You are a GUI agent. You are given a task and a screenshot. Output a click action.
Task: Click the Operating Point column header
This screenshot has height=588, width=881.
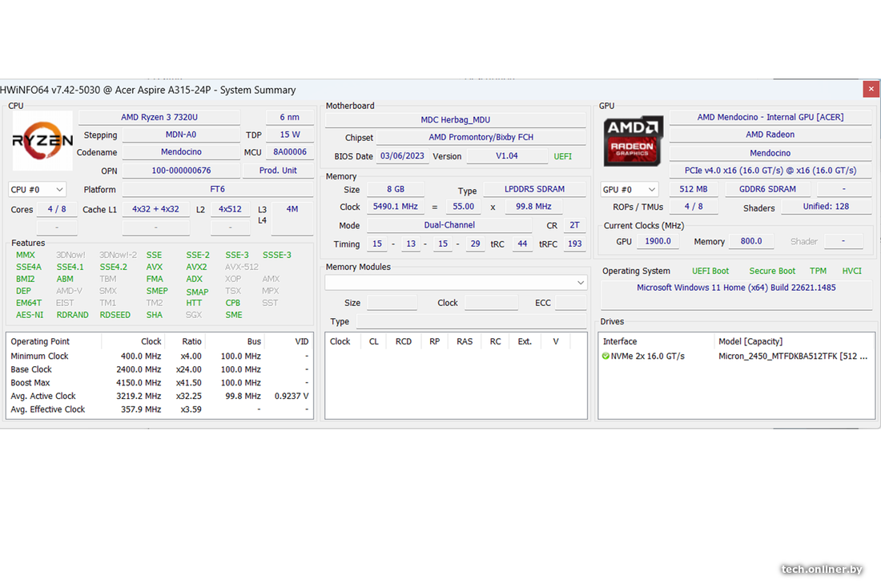(40, 341)
